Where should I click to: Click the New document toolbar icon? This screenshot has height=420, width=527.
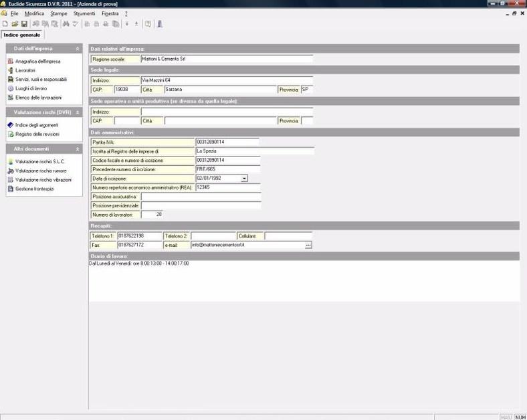coord(5,24)
